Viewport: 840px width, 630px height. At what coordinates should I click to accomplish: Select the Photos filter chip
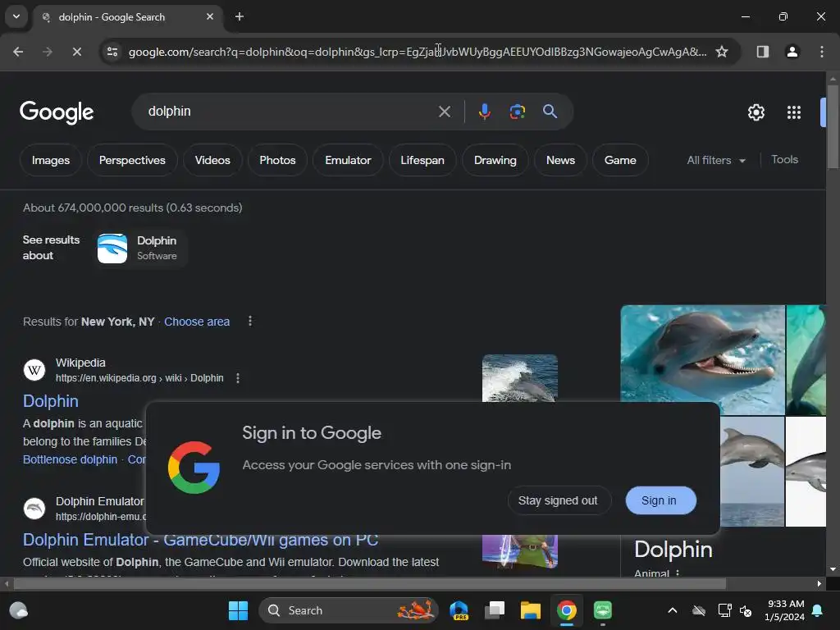click(x=277, y=160)
